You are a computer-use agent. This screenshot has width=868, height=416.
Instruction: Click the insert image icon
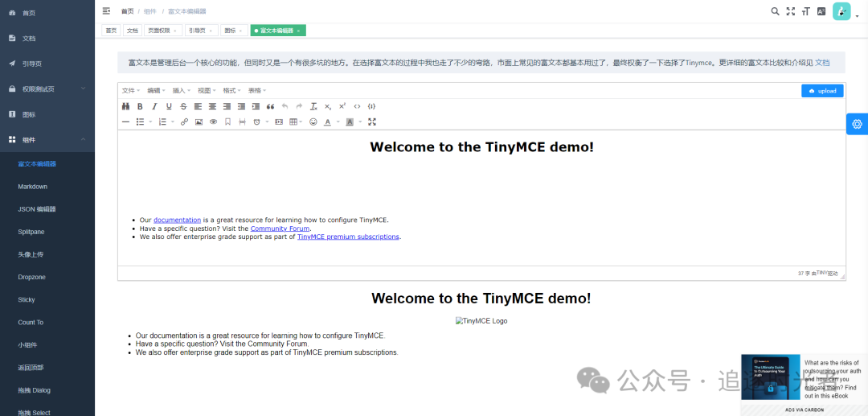[x=199, y=122]
